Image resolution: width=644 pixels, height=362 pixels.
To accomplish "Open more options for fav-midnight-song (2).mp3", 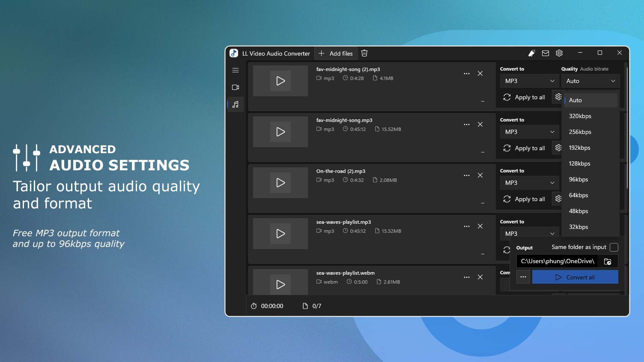I will click(x=467, y=74).
